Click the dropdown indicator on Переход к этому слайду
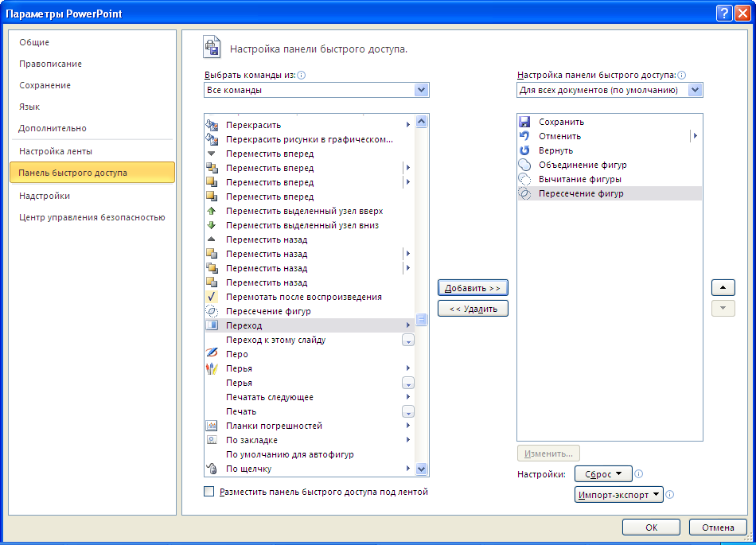The width and height of the screenshot is (756, 545). tap(408, 341)
